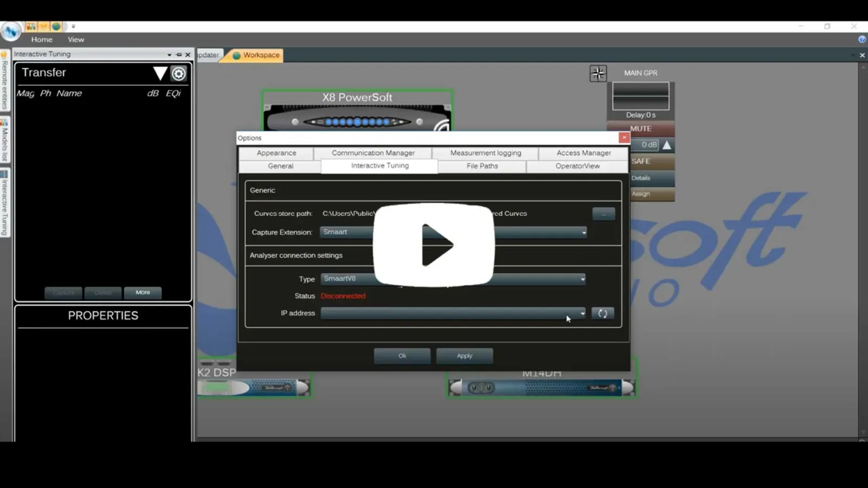The image size is (868, 488).
Task: Click the greyed button beside More
Action: click(x=103, y=293)
